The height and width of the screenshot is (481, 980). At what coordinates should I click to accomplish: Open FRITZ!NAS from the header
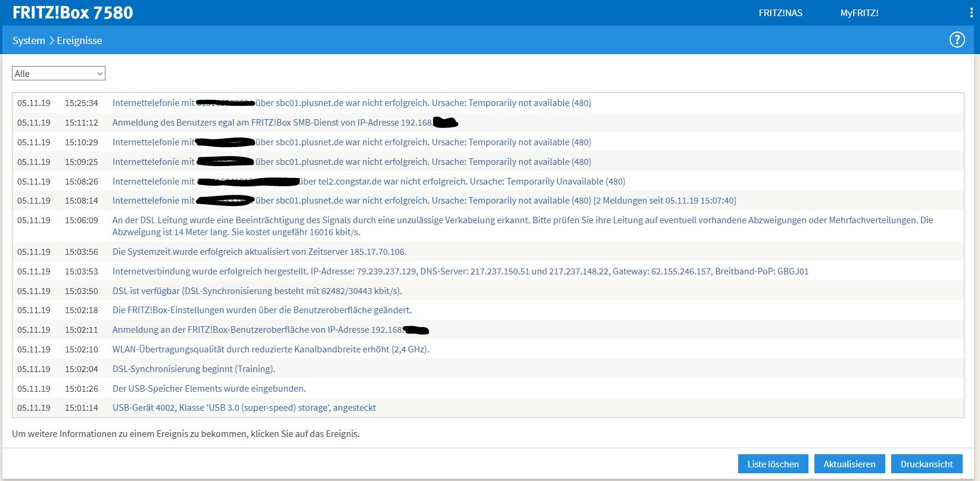pos(780,13)
